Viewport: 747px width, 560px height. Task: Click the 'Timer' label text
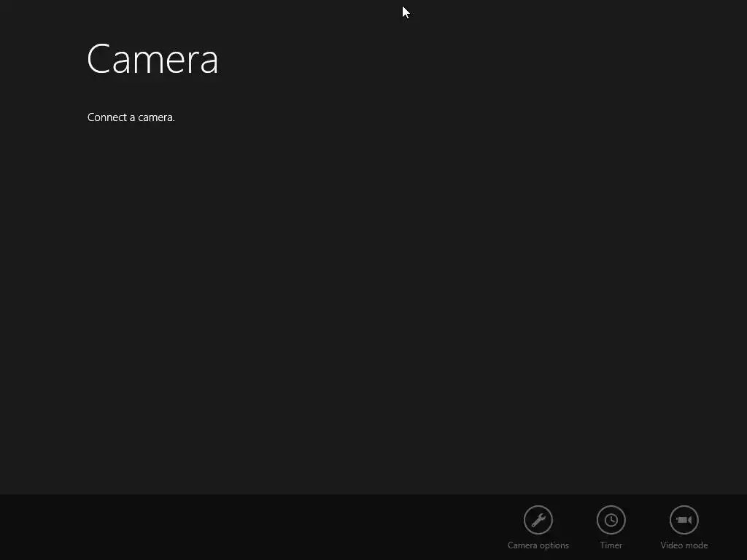point(611,545)
